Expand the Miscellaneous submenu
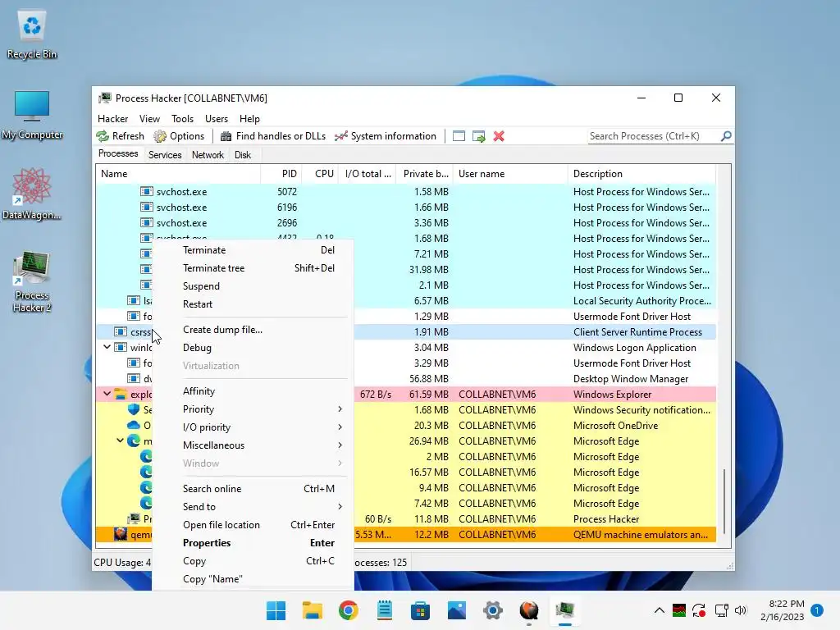Screen dimensions: 840x630 click(x=253, y=445)
